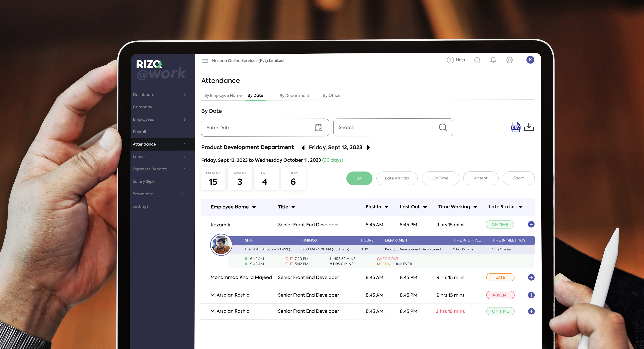The width and height of the screenshot is (644, 349).
Task: Click Kazam Ali employee name
Action: [x=221, y=225]
